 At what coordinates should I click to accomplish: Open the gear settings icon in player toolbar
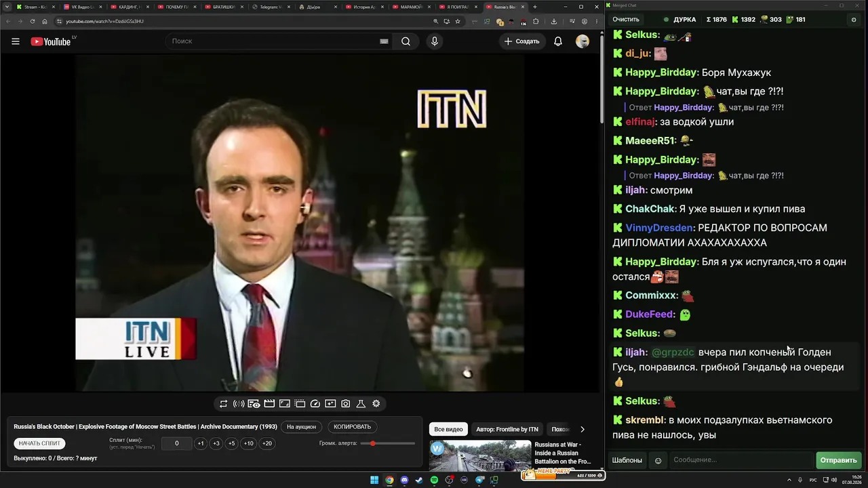(x=376, y=404)
